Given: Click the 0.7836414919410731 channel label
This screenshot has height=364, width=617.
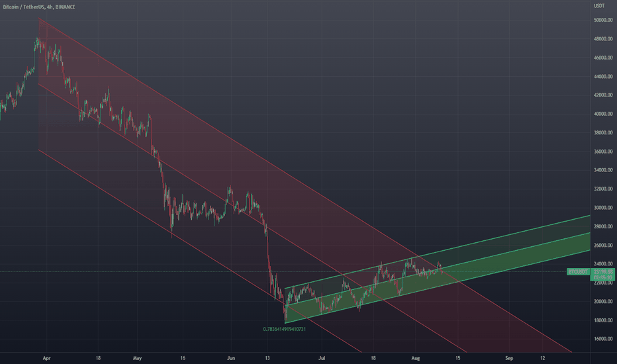Looking at the screenshot, I should point(284,329).
